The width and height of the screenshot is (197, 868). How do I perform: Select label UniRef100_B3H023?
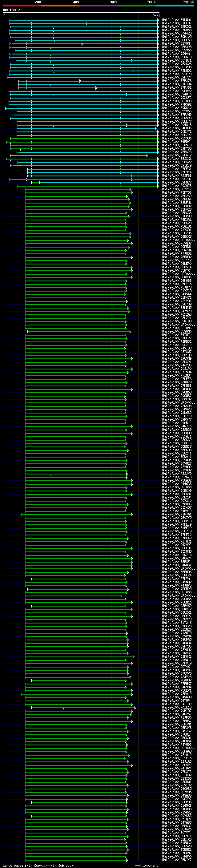177,210
